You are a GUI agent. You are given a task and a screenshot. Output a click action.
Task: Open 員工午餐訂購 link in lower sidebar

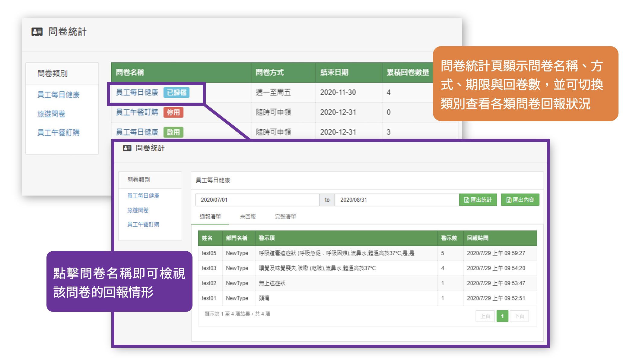pyautogui.click(x=143, y=224)
